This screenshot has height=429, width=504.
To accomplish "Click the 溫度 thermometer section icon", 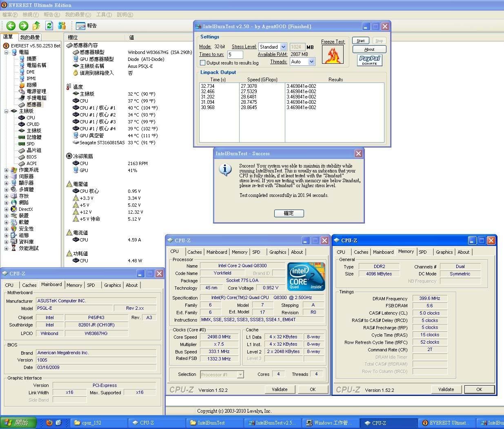I will tap(69, 87).
